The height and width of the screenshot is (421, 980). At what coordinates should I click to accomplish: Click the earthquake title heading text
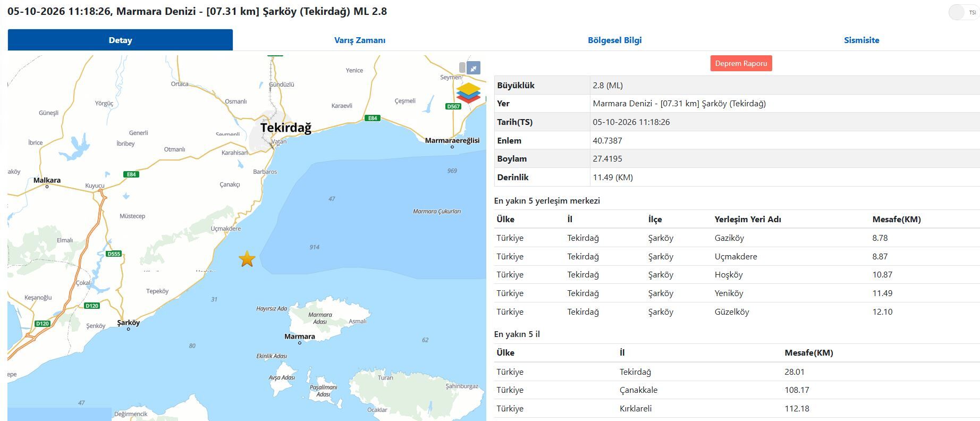197,11
